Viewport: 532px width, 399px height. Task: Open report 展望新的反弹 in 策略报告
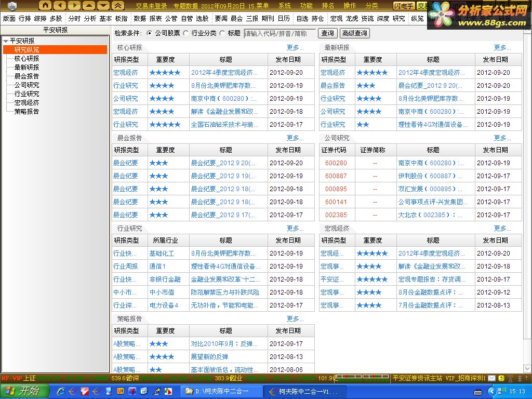pos(209,356)
